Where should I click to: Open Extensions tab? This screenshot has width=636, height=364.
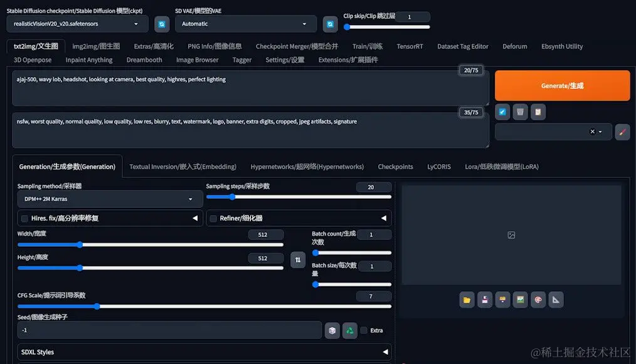click(348, 60)
